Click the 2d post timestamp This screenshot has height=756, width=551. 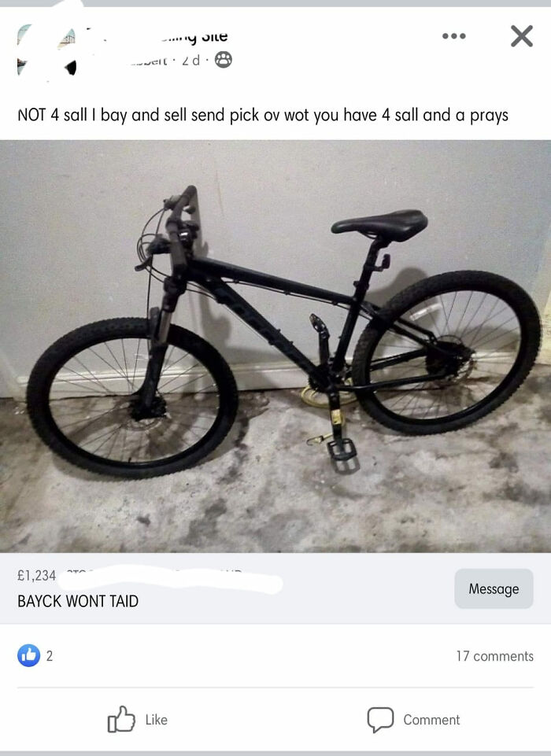coord(190,61)
